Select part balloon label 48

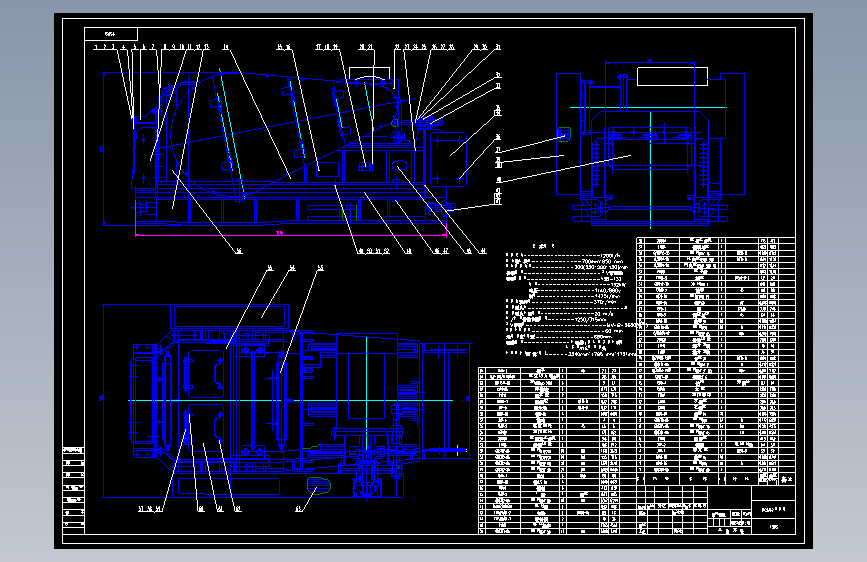[x=409, y=251]
